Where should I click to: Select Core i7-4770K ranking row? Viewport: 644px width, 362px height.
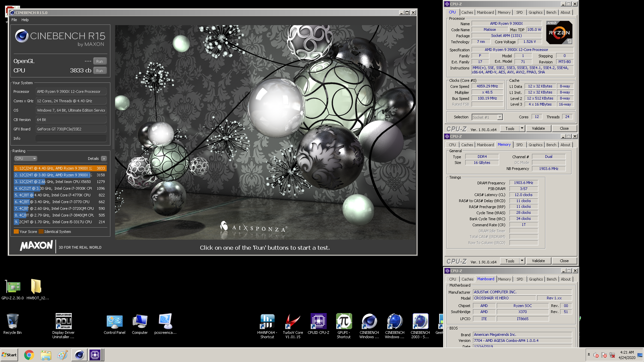[60, 195]
